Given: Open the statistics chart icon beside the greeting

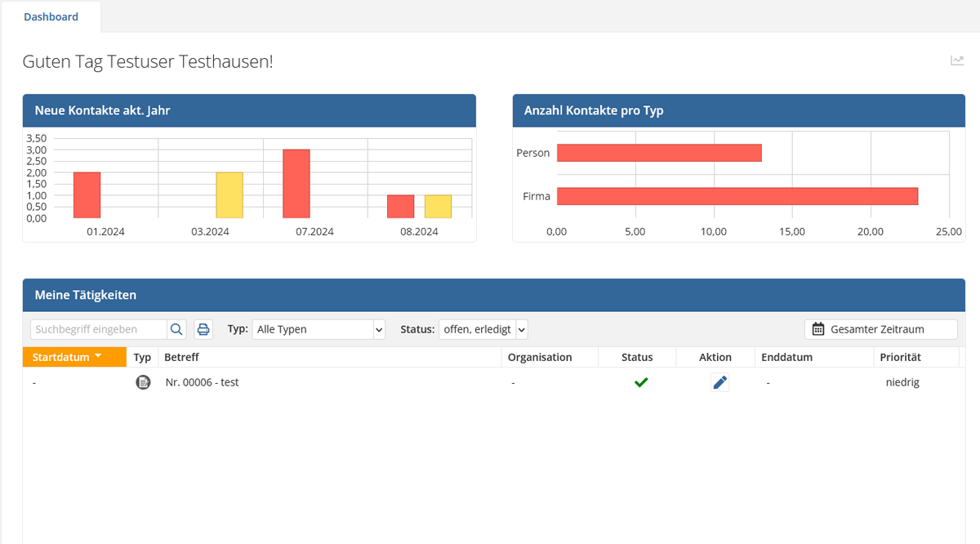Looking at the screenshot, I should [x=957, y=60].
